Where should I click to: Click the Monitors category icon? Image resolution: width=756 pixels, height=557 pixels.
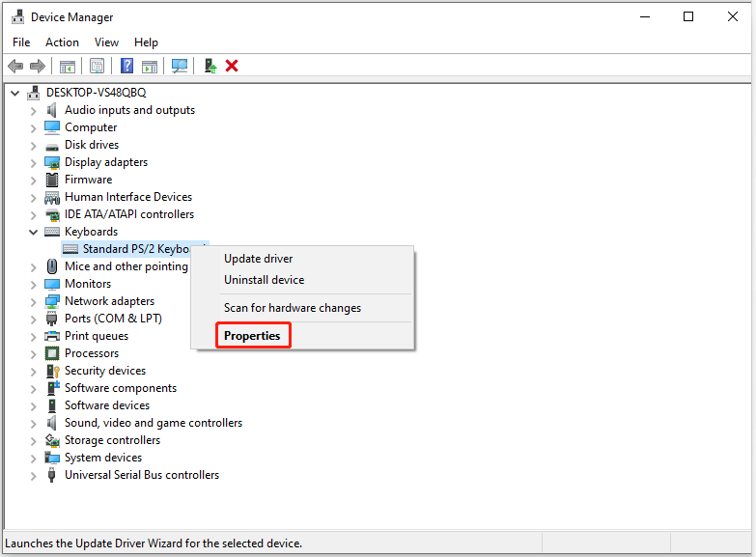coord(52,284)
